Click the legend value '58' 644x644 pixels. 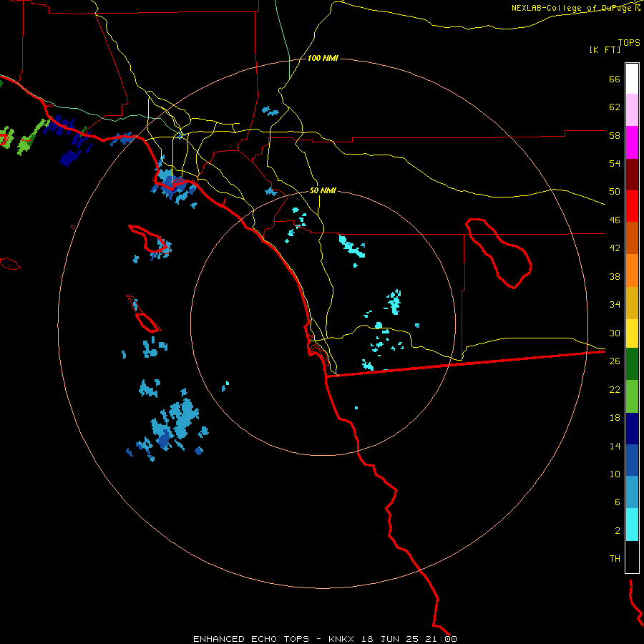tap(615, 136)
